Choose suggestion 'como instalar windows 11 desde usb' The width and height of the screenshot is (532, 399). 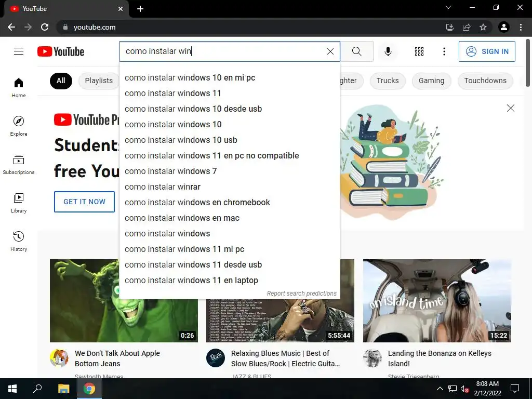(229, 265)
